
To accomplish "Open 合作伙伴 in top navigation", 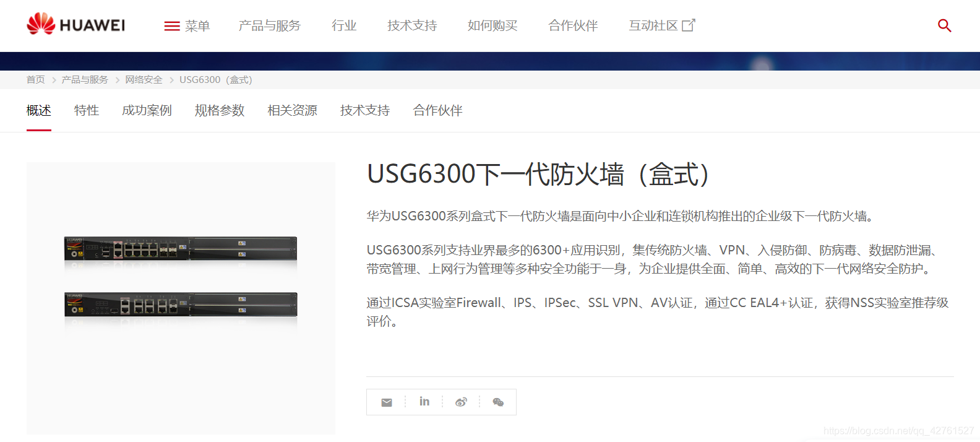I will point(573,25).
